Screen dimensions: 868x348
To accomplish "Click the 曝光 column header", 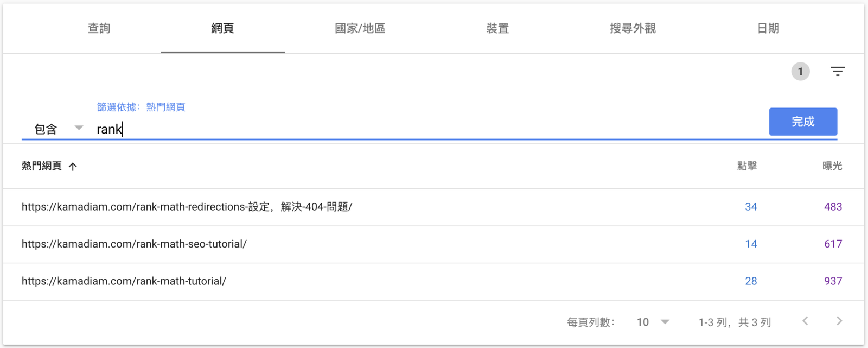I will tap(832, 166).
